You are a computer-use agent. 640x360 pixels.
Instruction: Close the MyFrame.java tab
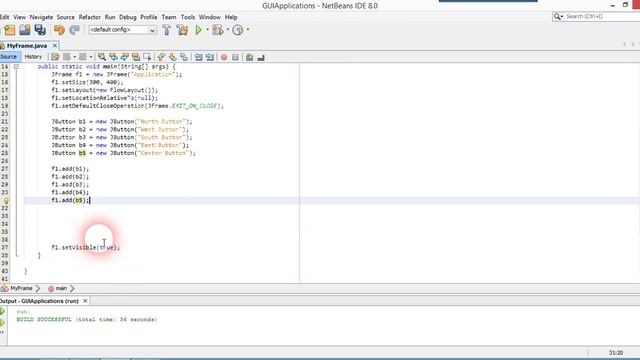[x=55, y=46]
